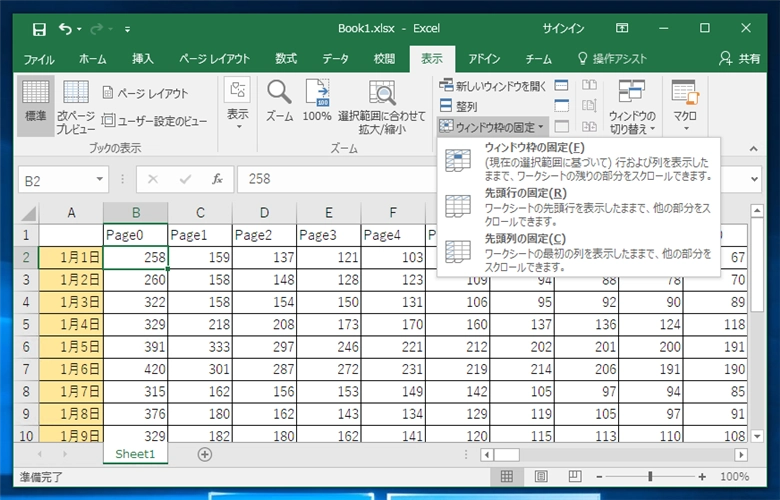This screenshot has width=780, height=500.
Task: Collapse the ribbon with the chevron
Action: 754,149
